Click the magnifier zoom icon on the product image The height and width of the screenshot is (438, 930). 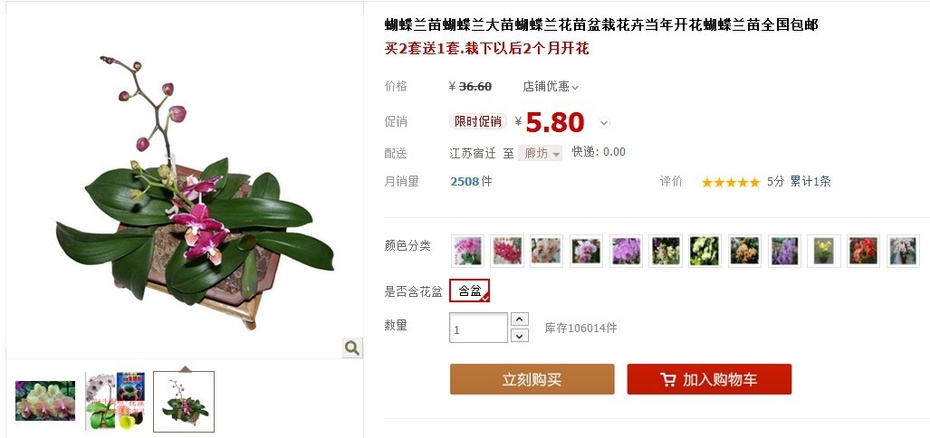pos(352,348)
